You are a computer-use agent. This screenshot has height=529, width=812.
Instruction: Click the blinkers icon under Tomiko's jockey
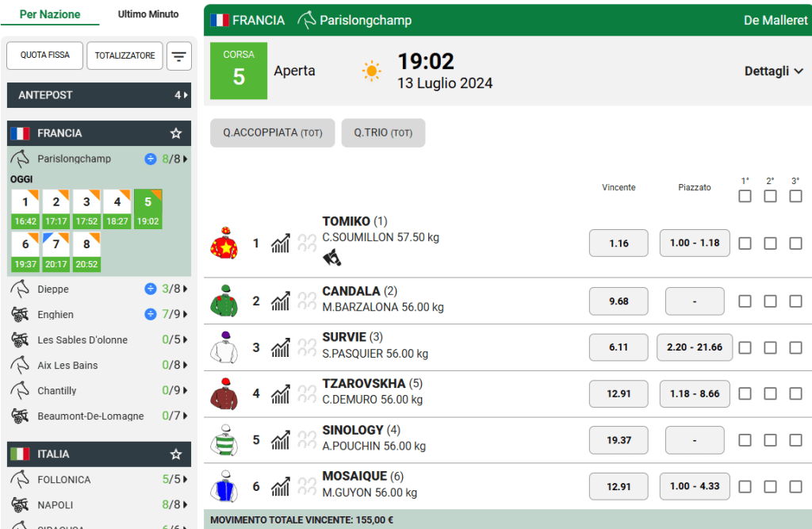pos(332,257)
